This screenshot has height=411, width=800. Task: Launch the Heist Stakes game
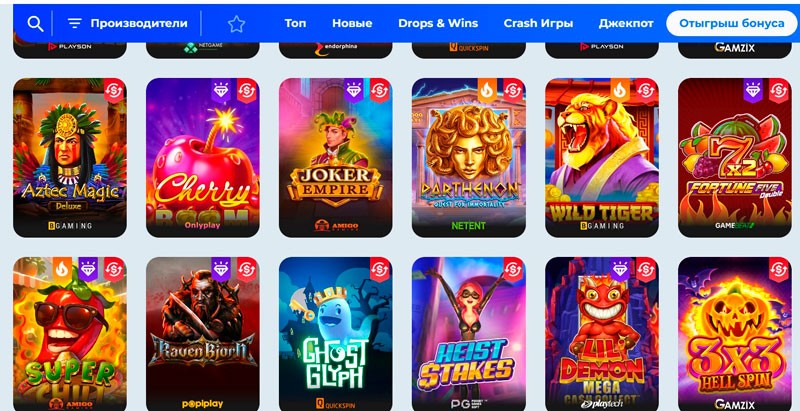click(x=468, y=334)
